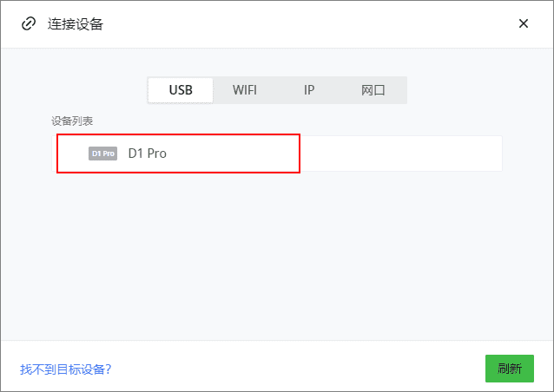Image resolution: width=554 pixels, height=392 pixels.
Task: Select the IP connection tab
Action: 309,90
